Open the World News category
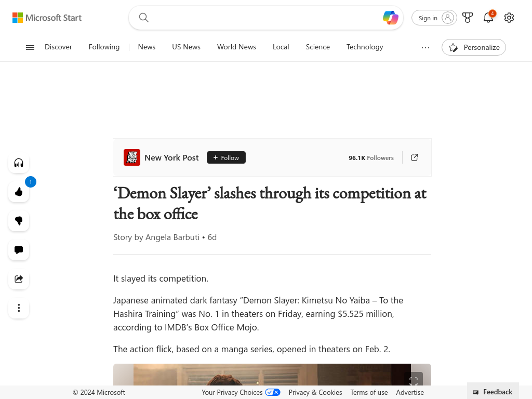This screenshot has height=399, width=532. [x=236, y=47]
